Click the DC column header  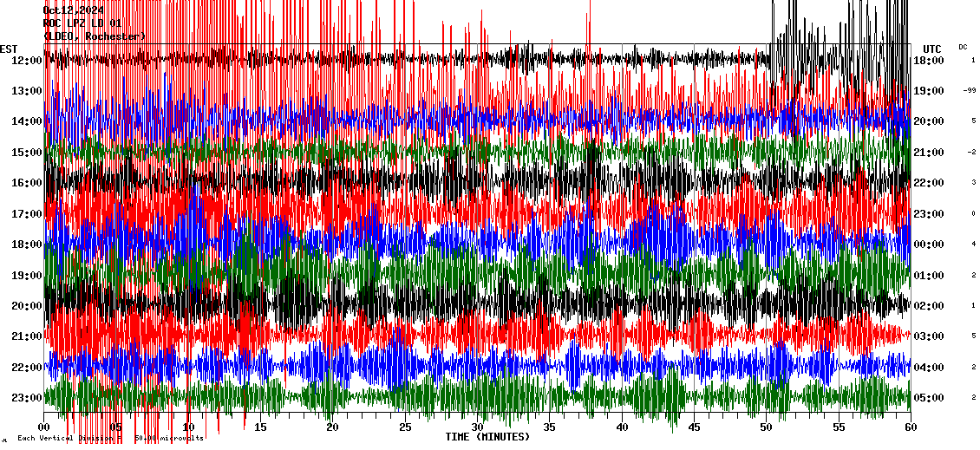(x=963, y=47)
